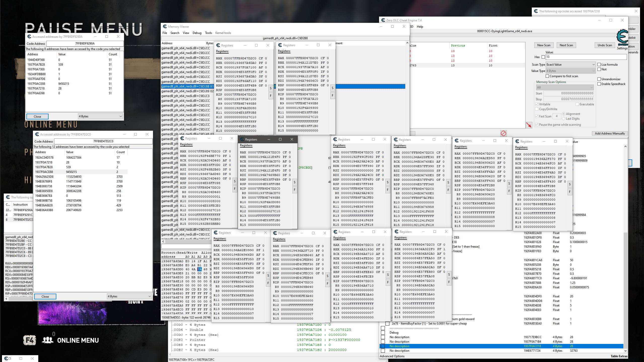Click S in Registers window with RBX 00000192F46BE770
The height and width of the screenshot is (362, 644).
pos(235,181)
